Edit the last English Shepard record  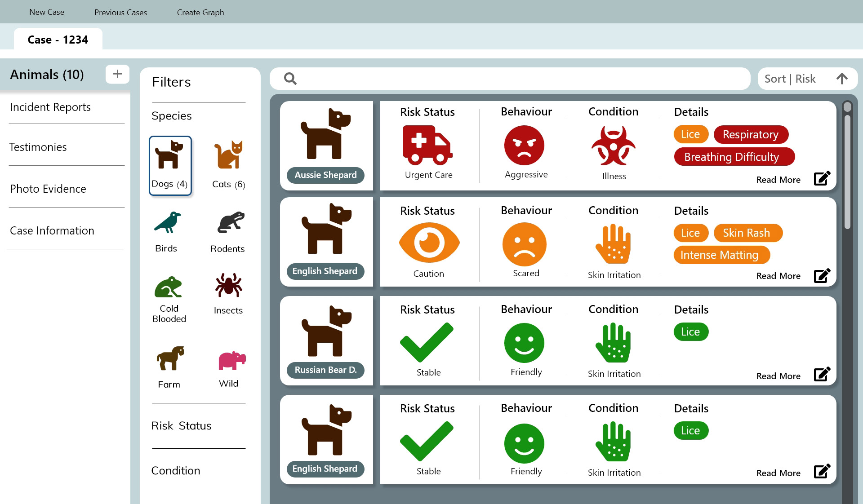tap(822, 471)
